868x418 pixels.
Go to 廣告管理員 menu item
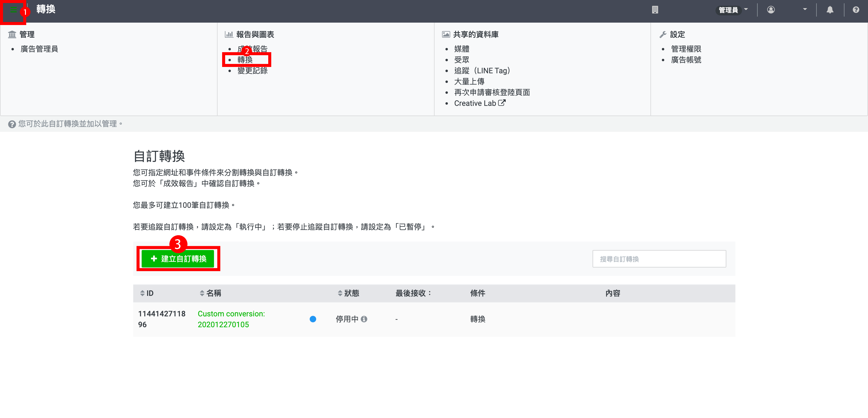click(x=39, y=49)
